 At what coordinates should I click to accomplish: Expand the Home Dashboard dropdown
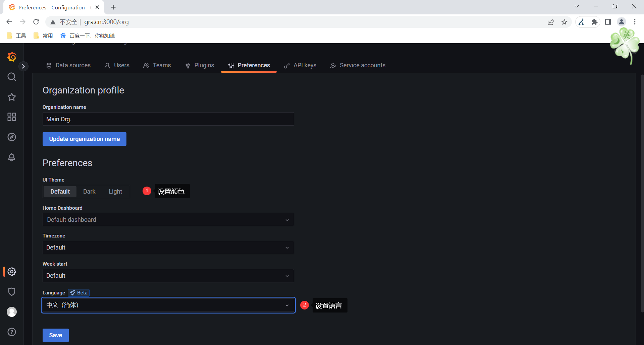click(168, 220)
